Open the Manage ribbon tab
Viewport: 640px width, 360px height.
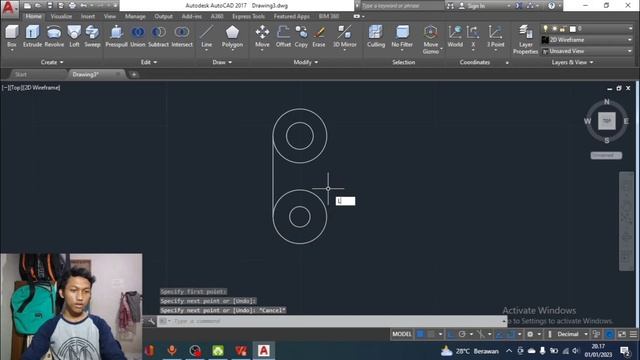135,16
